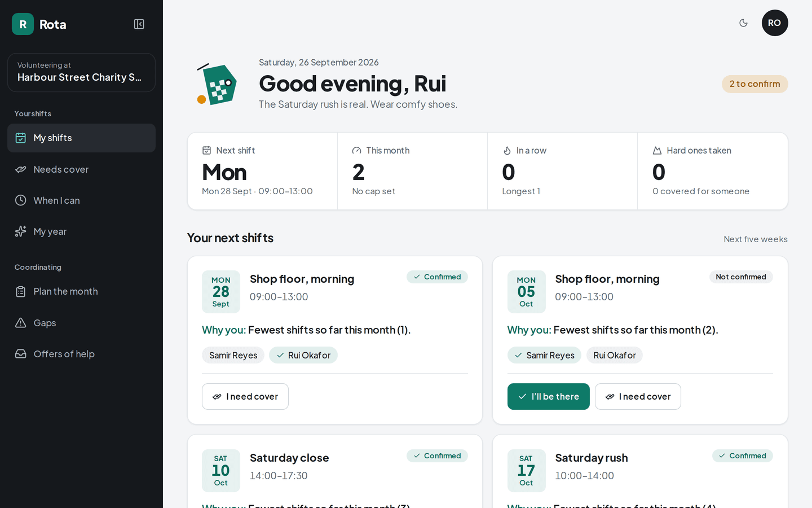Click Confirmed badge on Saturday rush
The height and width of the screenshot is (508, 812).
742,456
